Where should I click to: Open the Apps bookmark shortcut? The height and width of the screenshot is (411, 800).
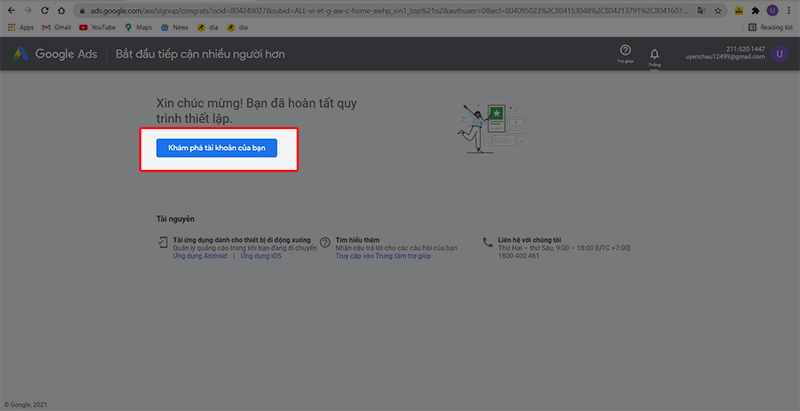pos(21,27)
